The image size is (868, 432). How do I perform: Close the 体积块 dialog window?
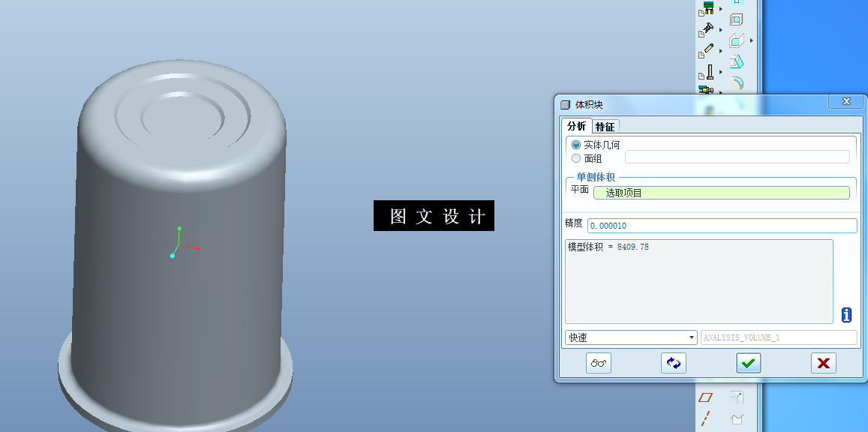[845, 101]
